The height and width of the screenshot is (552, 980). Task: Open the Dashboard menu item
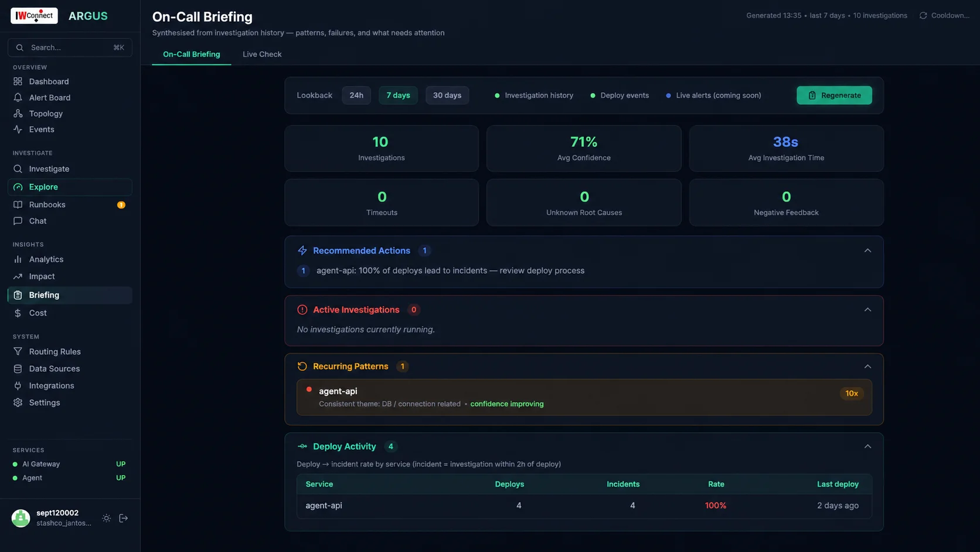pos(70,82)
